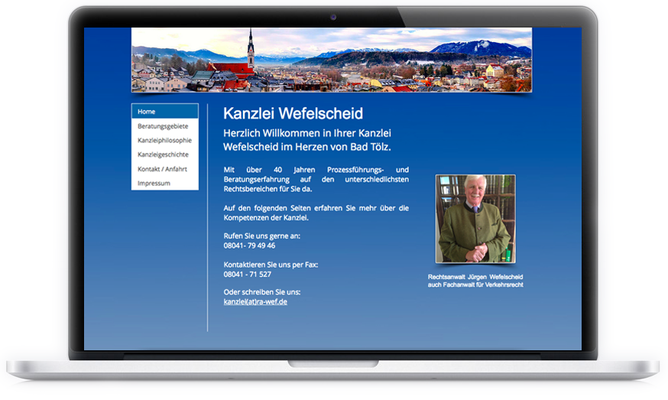Viewport: 668px width, 400px height.
Task: Click the heading Kanzlei Wefelscheid
Action: (x=293, y=113)
